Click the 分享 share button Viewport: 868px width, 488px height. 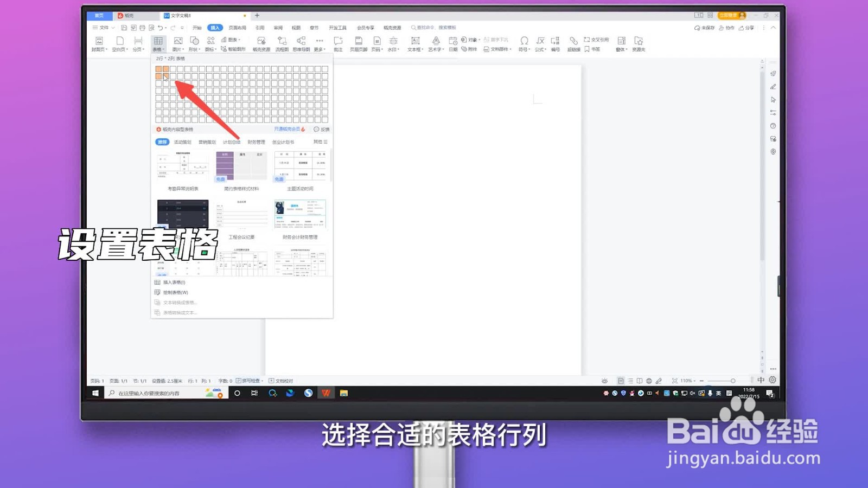[747, 28]
